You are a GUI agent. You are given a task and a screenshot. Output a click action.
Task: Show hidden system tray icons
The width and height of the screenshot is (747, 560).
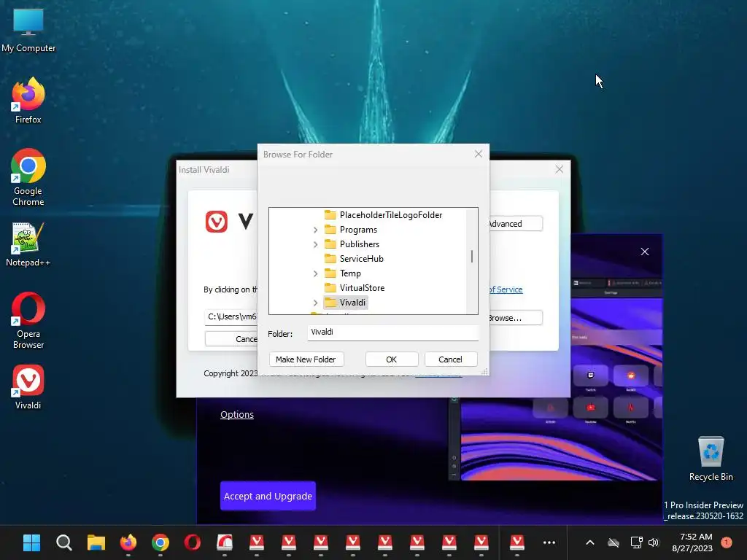[x=589, y=542]
